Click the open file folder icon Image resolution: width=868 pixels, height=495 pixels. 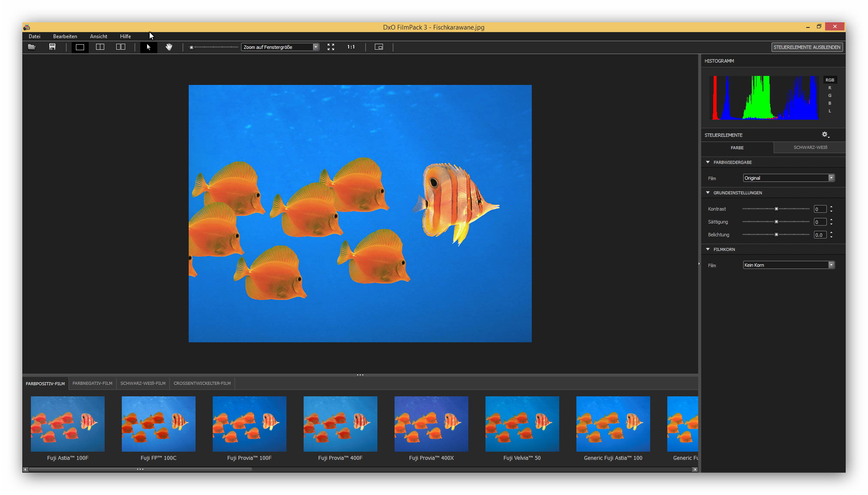[x=32, y=47]
